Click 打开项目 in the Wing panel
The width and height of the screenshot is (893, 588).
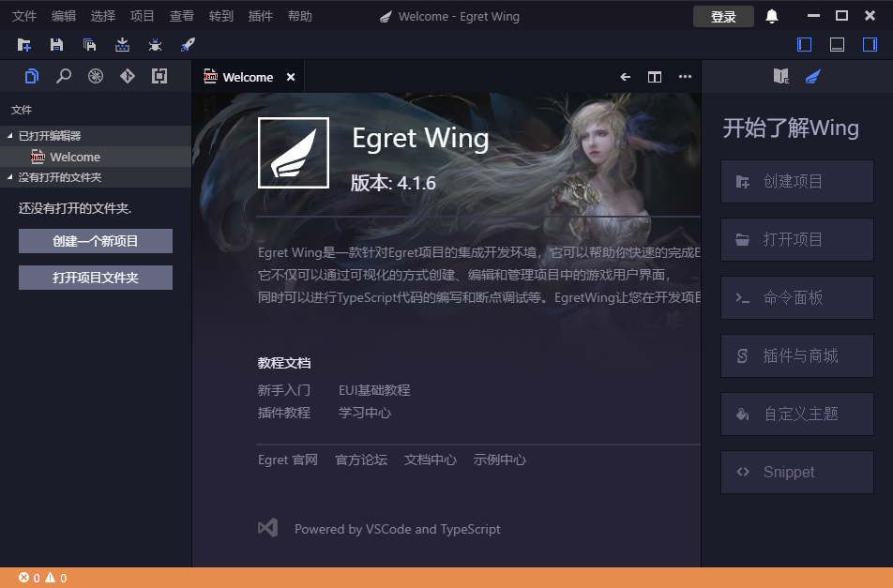point(796,240)
